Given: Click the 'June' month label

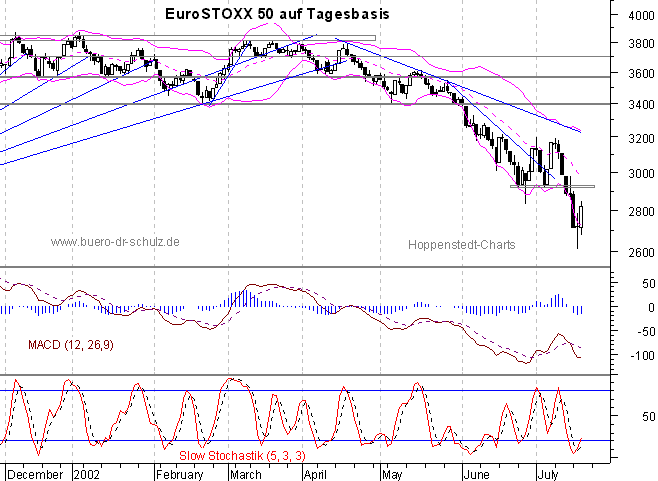Looking at the screenshot, I should 476,475.
